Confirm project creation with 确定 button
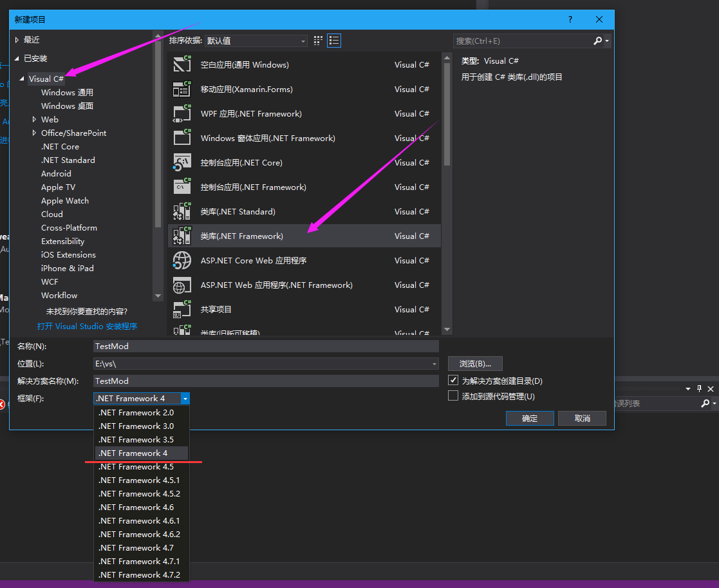 [529, 418]
